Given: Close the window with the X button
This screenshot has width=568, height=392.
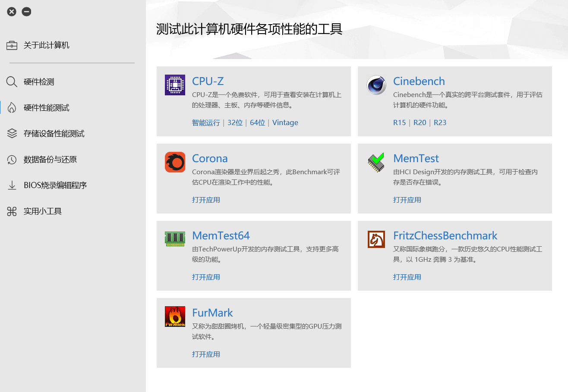Looking at the screenshot, I should [12, 12].
